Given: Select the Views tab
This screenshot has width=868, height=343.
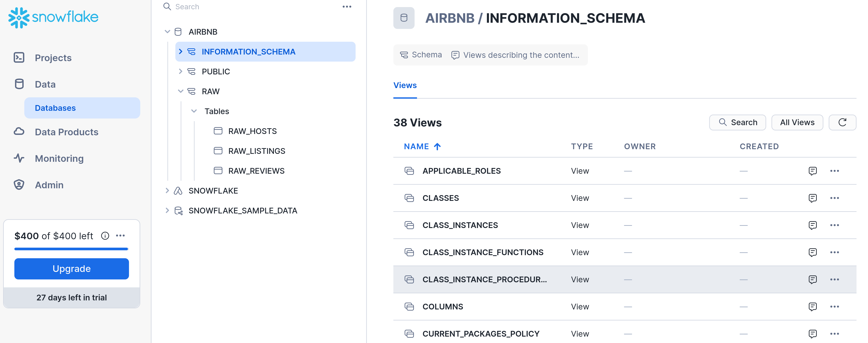Looking at the screenshot, I should pyautogui.click(x=405, y=85).
